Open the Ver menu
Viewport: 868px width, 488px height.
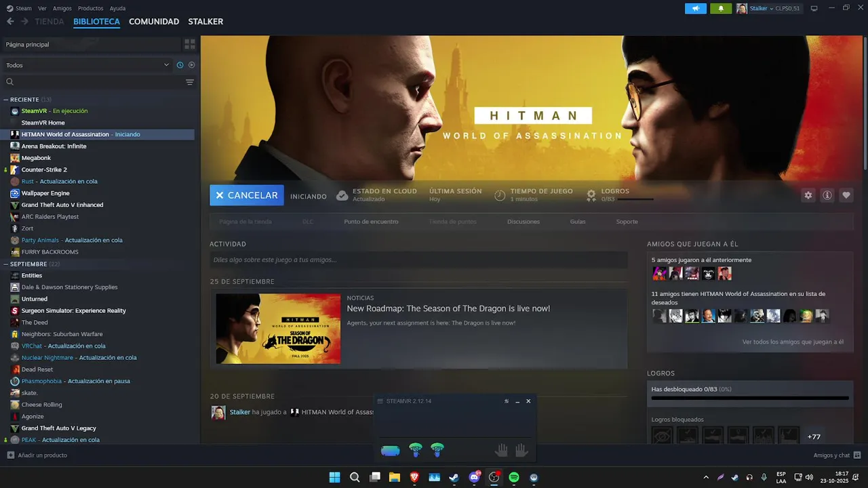[43, 8]
